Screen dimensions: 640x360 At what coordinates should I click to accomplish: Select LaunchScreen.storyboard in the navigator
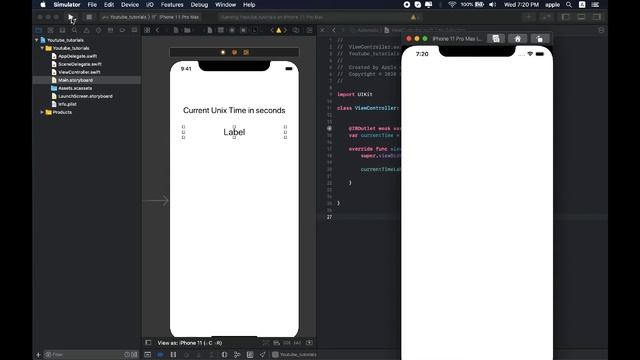tap(85, 96)
